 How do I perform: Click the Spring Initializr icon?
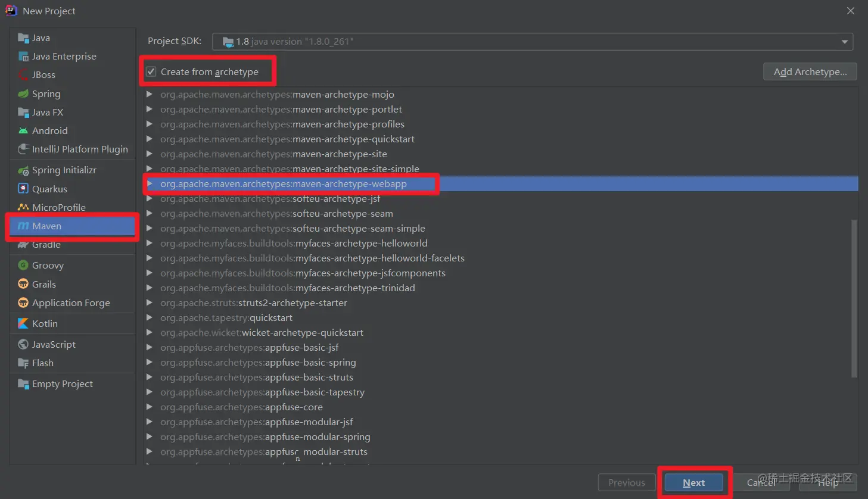pos(23,170)
